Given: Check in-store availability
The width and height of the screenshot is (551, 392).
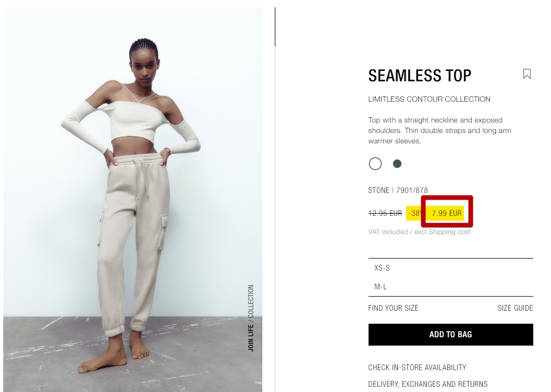Looking at the screenshot, I should pyautogui.click(x=417, y=367).
